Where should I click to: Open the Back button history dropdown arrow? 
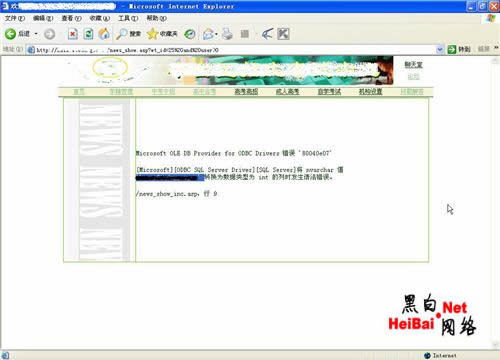pos(36,34)
